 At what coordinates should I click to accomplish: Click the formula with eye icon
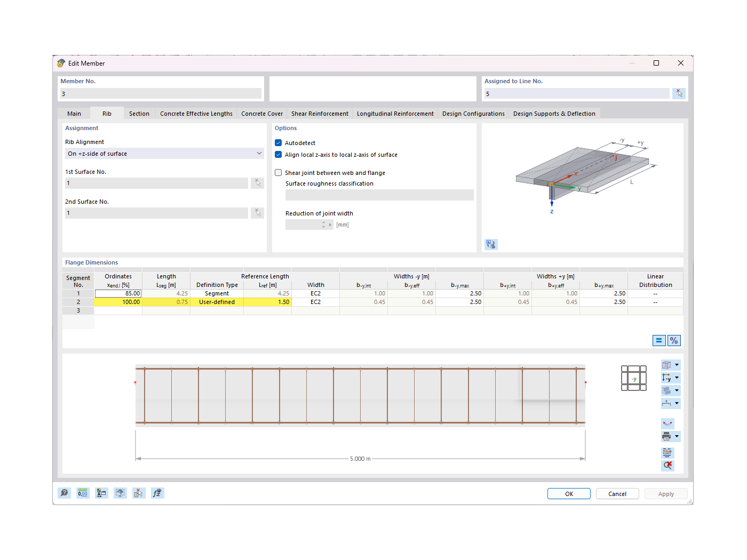[157, 493]
